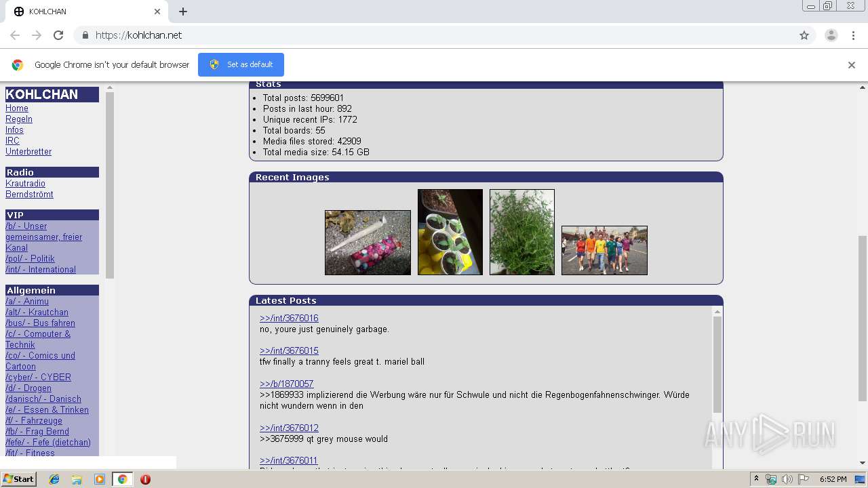Open recent image of people in colorful shirts

coord(604,250)
